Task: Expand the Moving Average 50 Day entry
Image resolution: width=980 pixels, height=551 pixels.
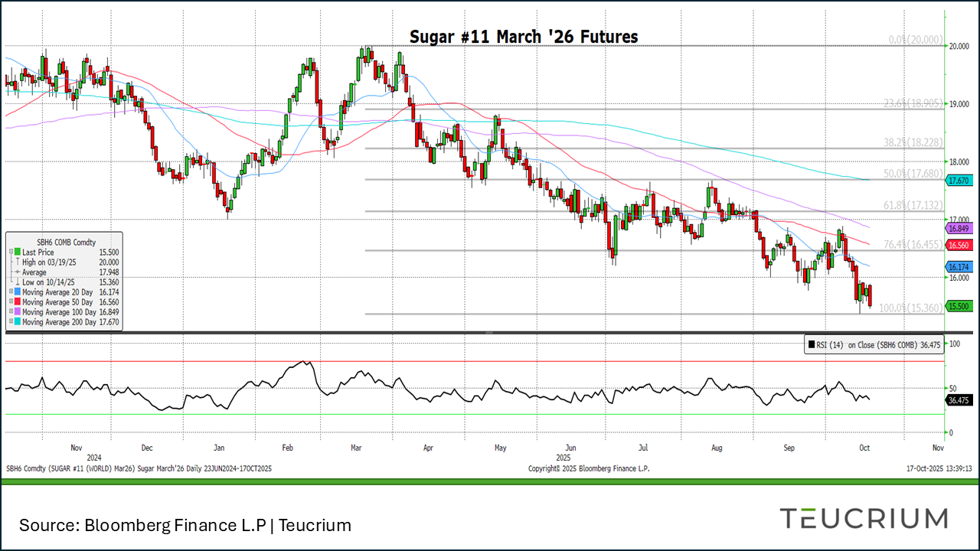Action: click(x=11, y=302)
